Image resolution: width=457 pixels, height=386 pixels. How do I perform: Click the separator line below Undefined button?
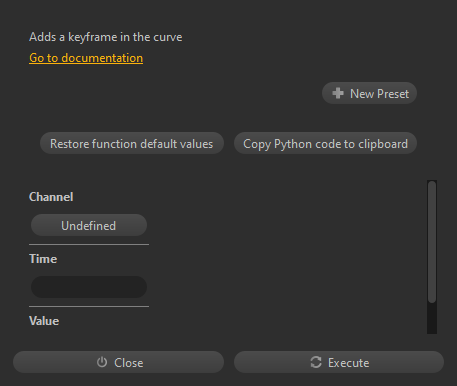coord(89,244)
